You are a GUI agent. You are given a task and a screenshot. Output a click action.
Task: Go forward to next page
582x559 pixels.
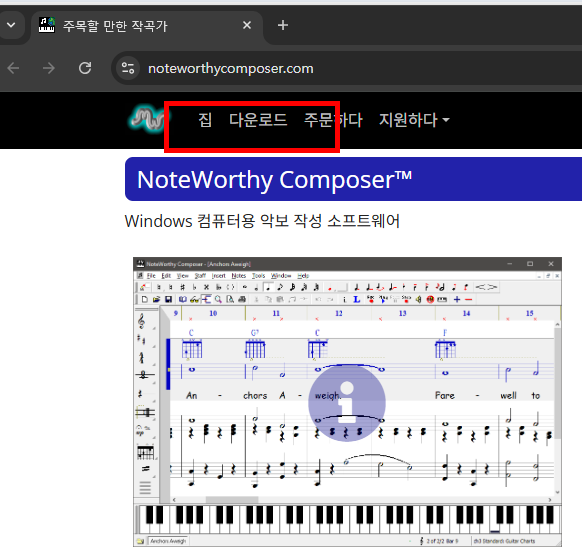pos(49,68)
